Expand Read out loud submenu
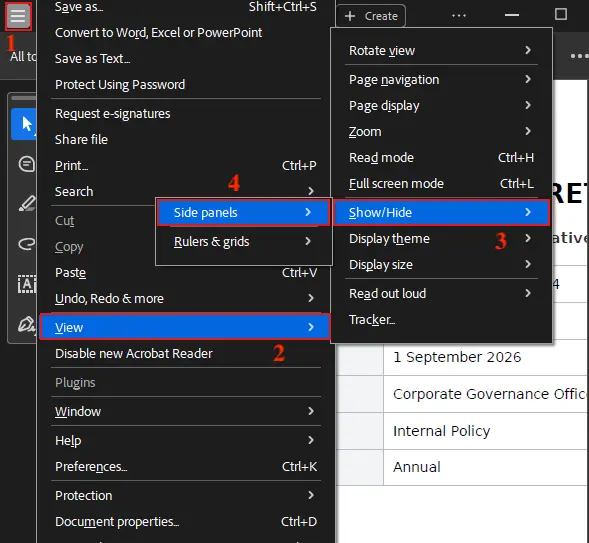Screen dimensions: 589x543 441,293
